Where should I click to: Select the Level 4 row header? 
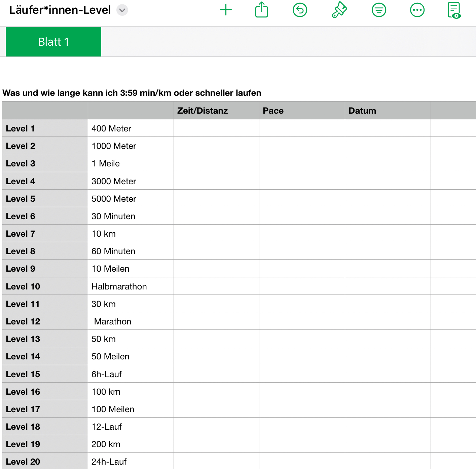(45, 181)
